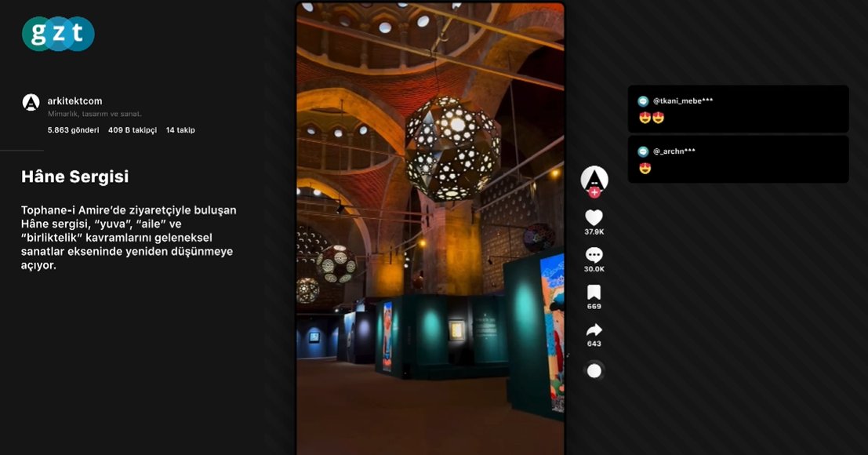Click the exhibition video frame
This screenshot has height=455, width=868.
point(430,228)
